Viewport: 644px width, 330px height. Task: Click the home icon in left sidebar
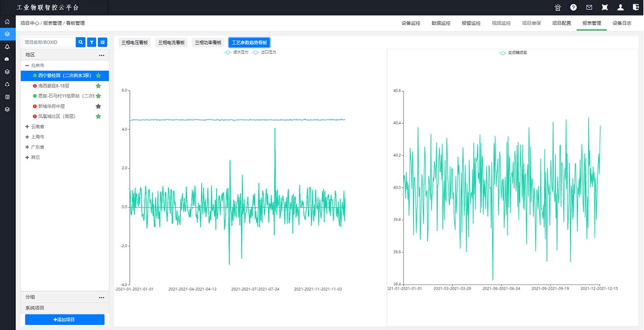[7, 22]
